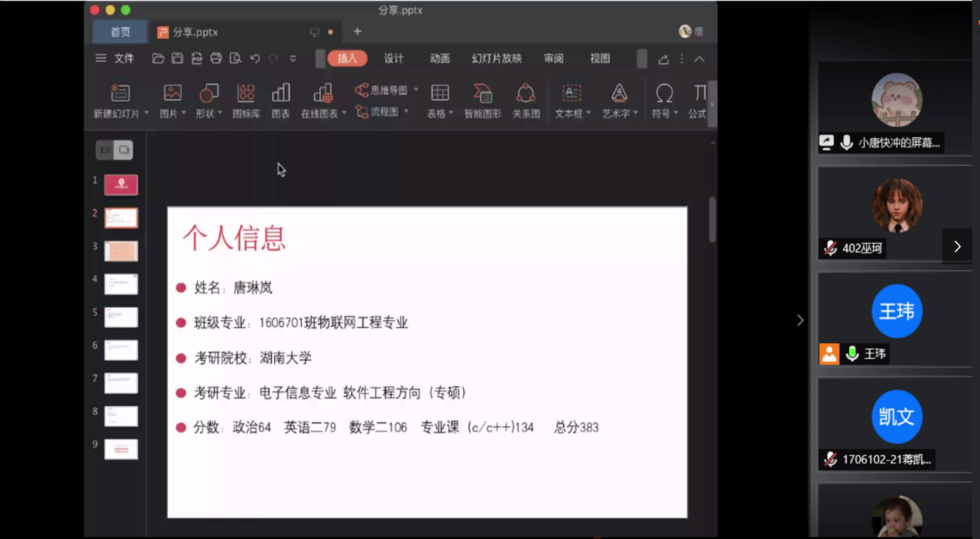Switch to the 幻灯片放映 tab
This screenshot has width=980, height=539.
(497, 59)
